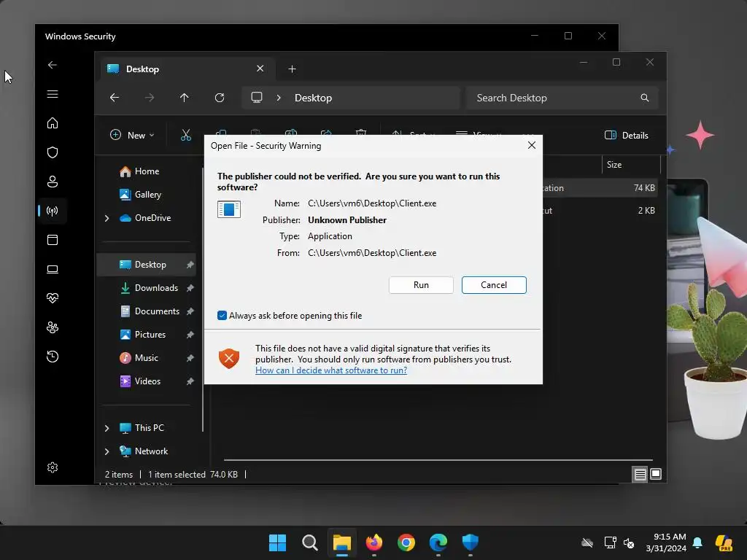Launch Google Chrome from the taskbar
747x560 pixels.
406,542
